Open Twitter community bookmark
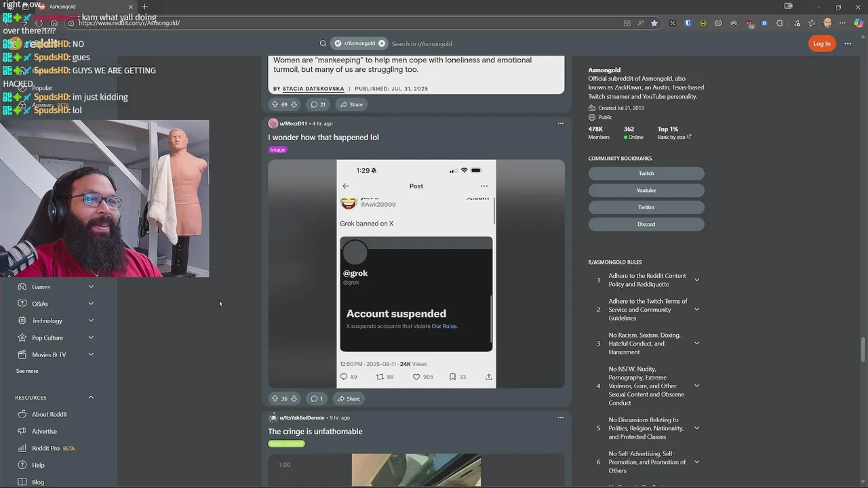868x488 pixels. pos(646,207)
